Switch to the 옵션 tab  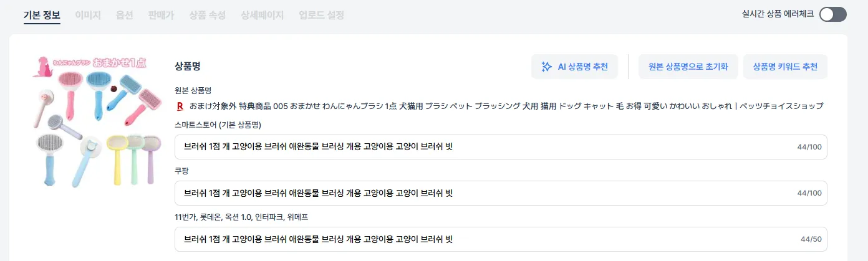[x=125, y=14]
